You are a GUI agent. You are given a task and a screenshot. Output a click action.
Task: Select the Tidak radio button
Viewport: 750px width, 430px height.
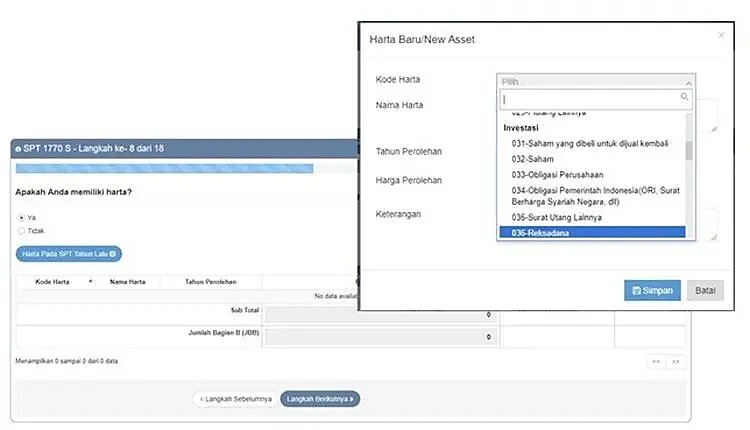click(21, 231)
